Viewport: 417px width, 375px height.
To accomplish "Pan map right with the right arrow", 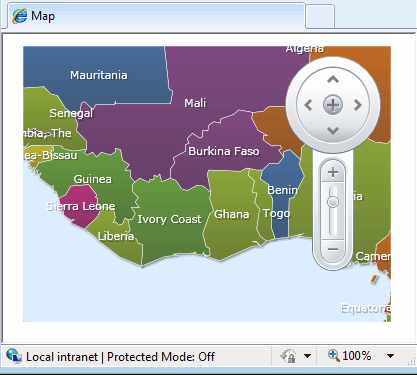I will click(358, 105).
